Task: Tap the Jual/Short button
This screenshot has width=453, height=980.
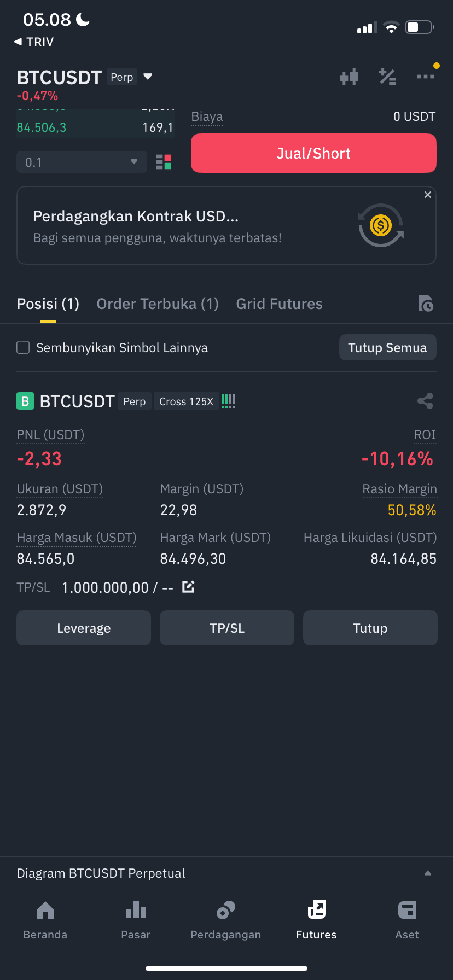Action: click(x=313, y=153)
